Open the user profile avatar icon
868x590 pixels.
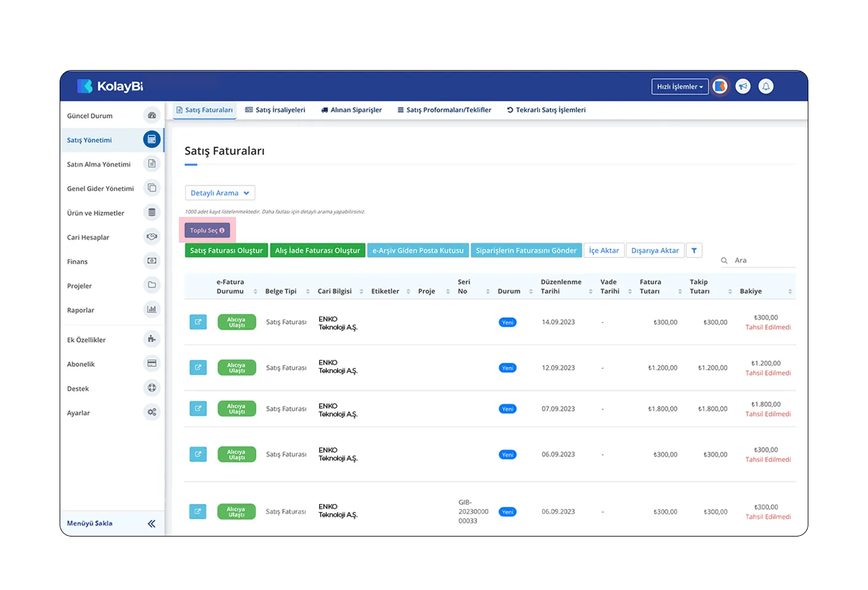[720, 87]
